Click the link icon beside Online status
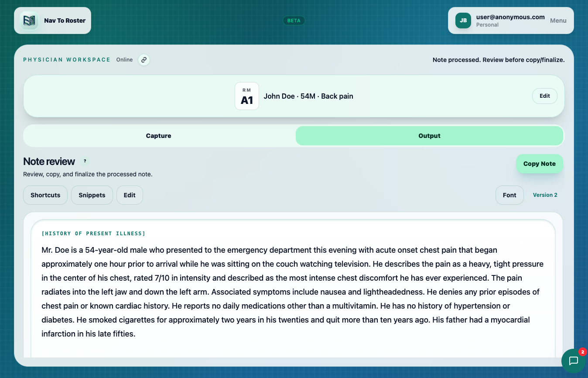Viewport: 588px width, 378px height. 144,60
